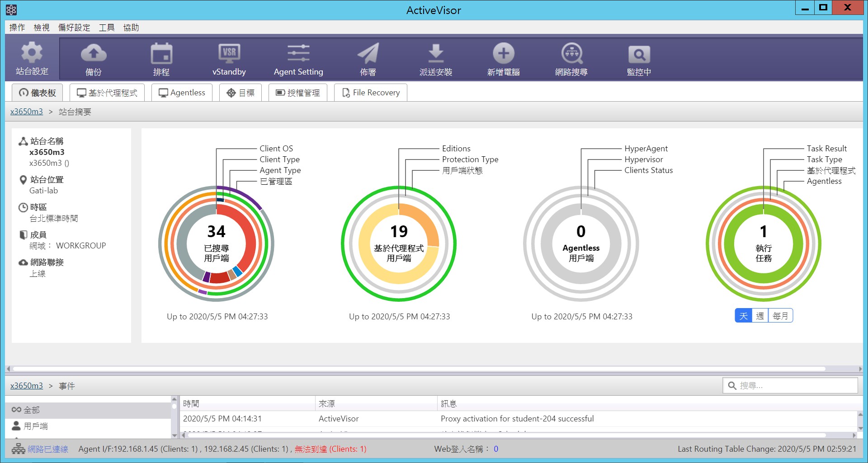Open the 偏好設定 menu
Viewport: 868px width, 463px height.
[x=74, y=28]
